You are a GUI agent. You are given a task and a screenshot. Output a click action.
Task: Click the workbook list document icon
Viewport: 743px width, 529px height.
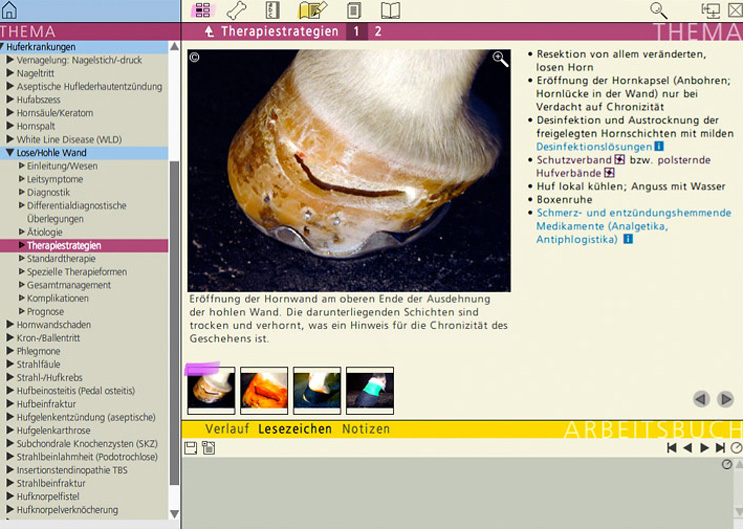tap(208, 448)
